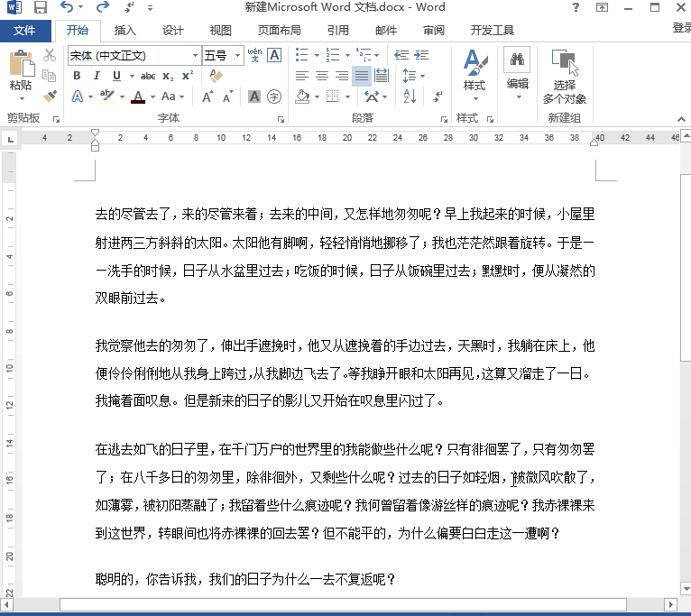This screenshot has height=616, width=691.
Task: Set justified text alignment
Action: [x=362, y=76]
